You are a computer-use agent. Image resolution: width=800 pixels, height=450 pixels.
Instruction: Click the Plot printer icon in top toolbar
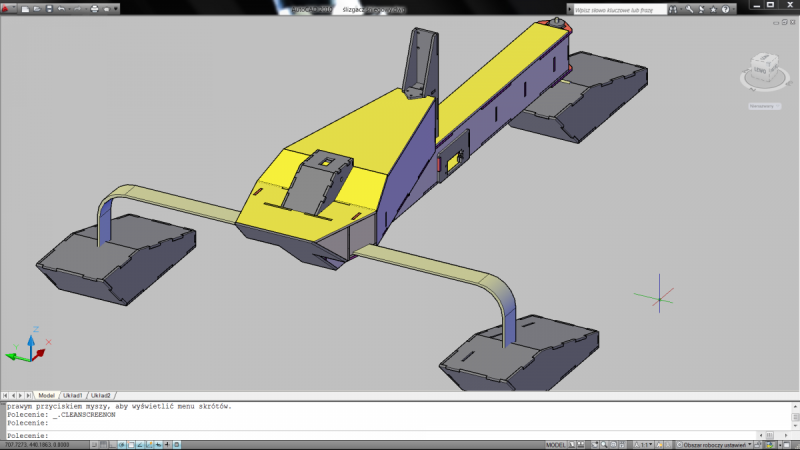click(94, 9)
